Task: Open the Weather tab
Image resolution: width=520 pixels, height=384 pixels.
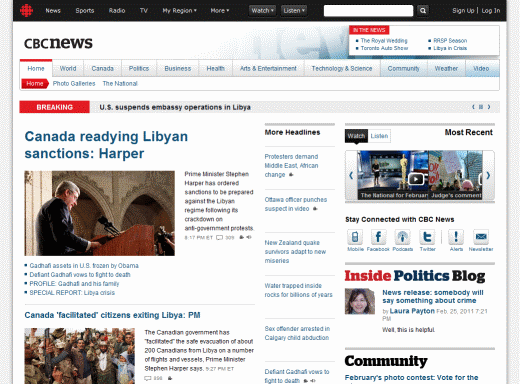Action: point(446,68)
